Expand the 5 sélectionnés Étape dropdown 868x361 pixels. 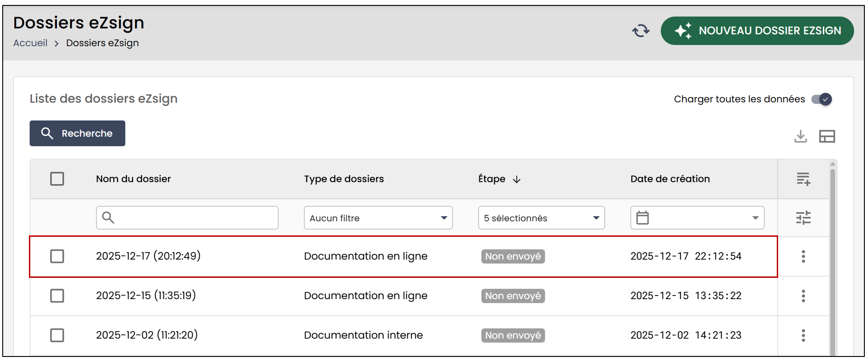click(x=541, y=218)
